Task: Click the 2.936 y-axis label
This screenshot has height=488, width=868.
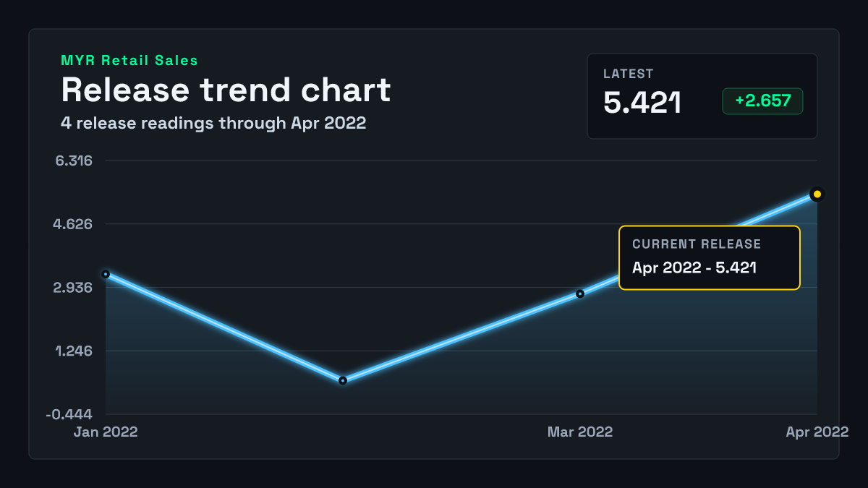Action: (x=73, y=288)
